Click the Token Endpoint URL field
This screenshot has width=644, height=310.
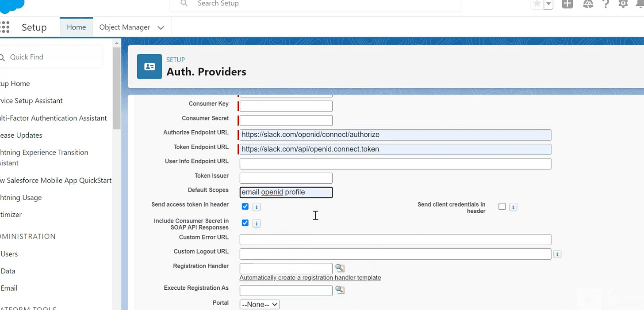pos(395,149)
